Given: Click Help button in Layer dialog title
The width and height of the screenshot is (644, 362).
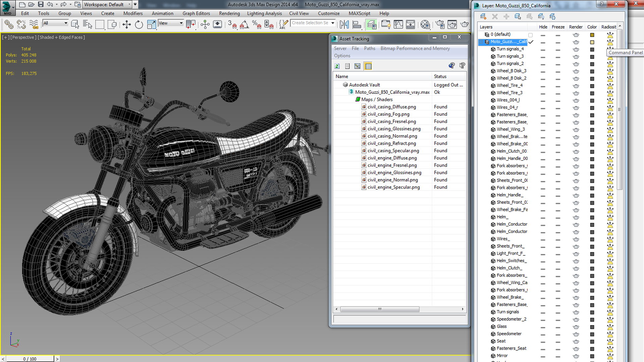Looking at the screenshot, I should pos(601,4).
